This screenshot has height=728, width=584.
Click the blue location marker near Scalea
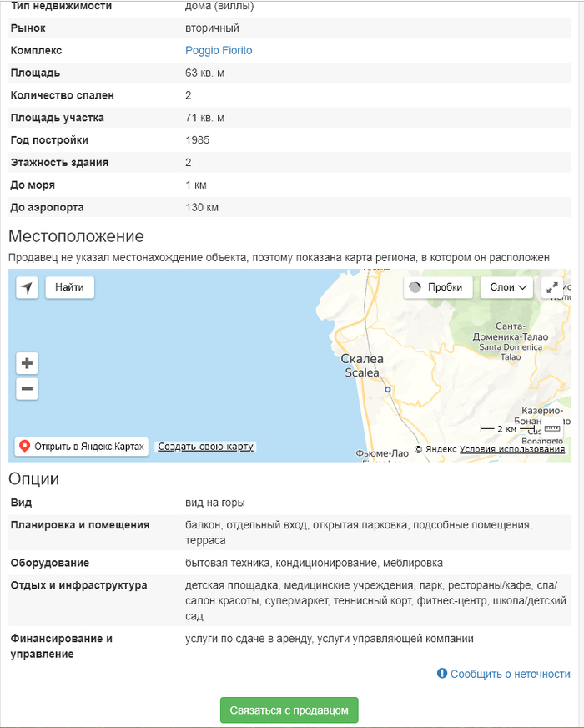387,390
